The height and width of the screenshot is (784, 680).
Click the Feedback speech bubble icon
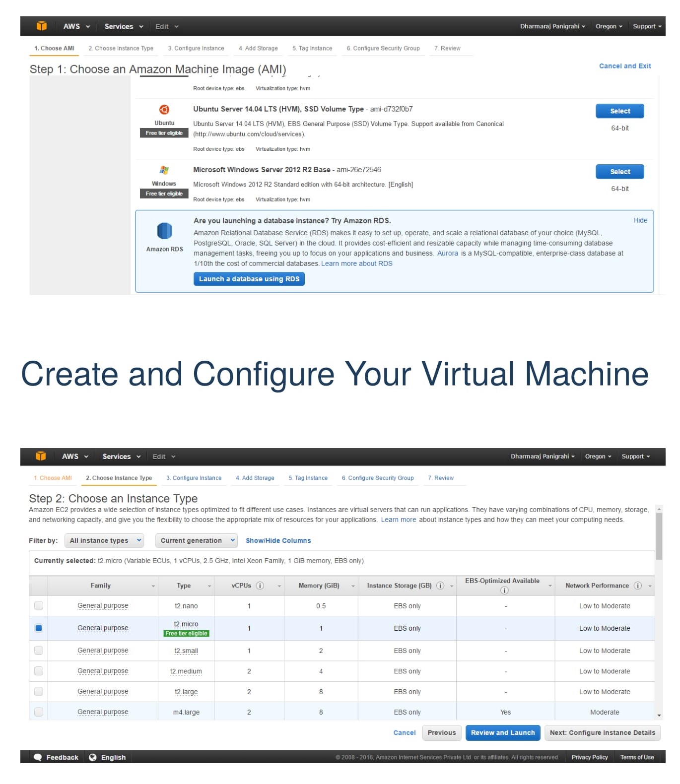click(x=38, y=757)
